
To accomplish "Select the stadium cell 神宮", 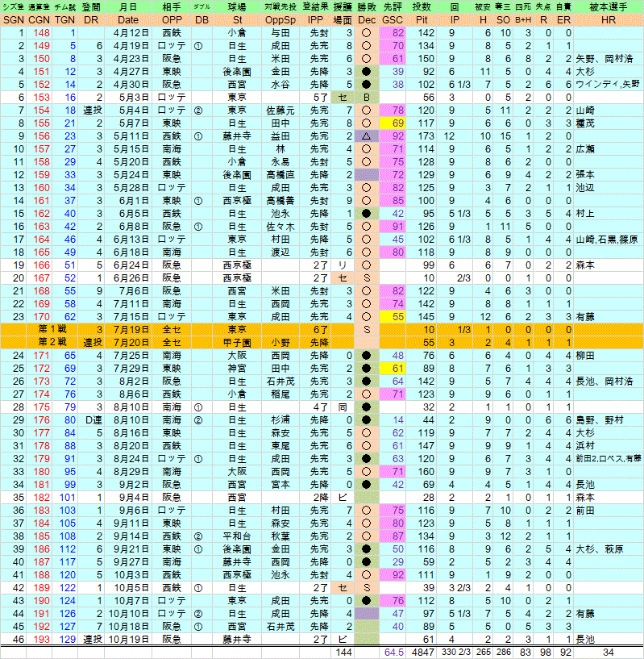I will tap(237, 369).
